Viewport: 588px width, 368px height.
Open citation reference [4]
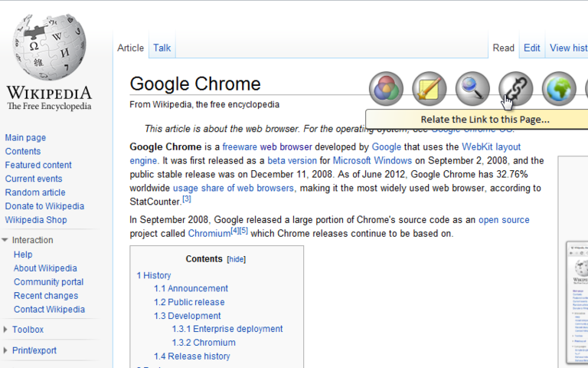click(x=234, y=230)
